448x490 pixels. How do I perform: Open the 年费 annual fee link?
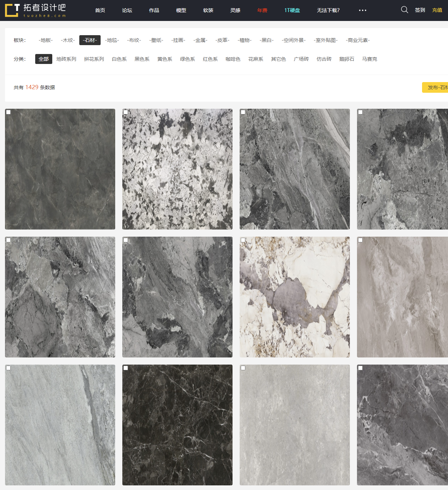tap(262, 10)
